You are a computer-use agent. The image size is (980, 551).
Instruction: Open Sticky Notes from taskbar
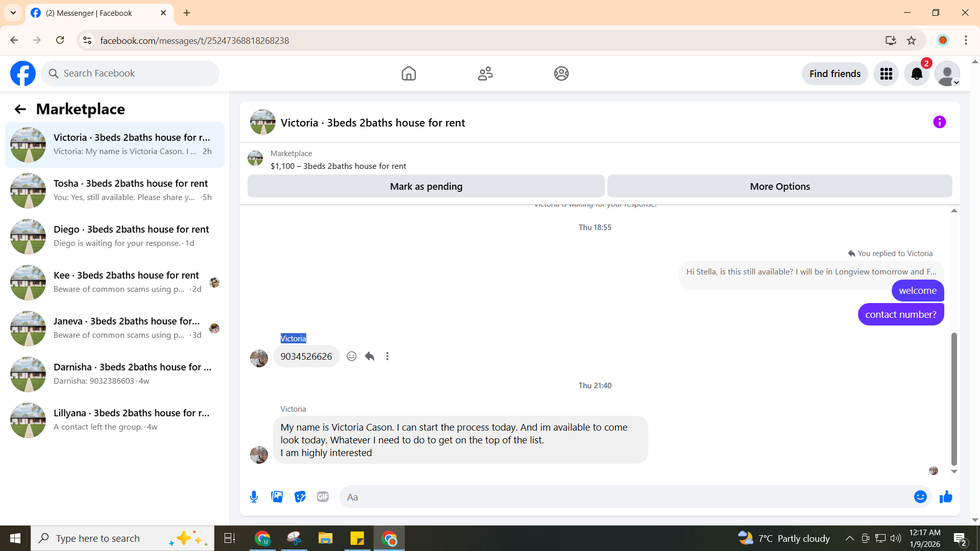coord(357,538)
